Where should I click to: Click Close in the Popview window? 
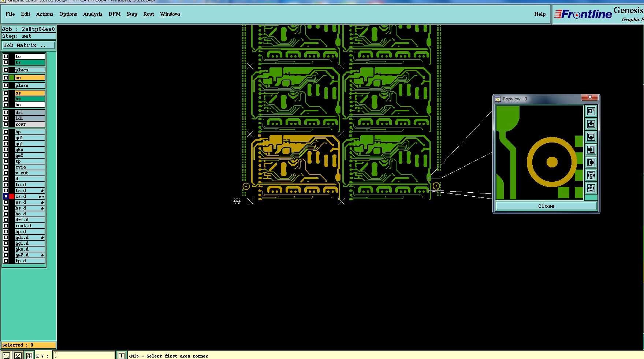point(546,206)
